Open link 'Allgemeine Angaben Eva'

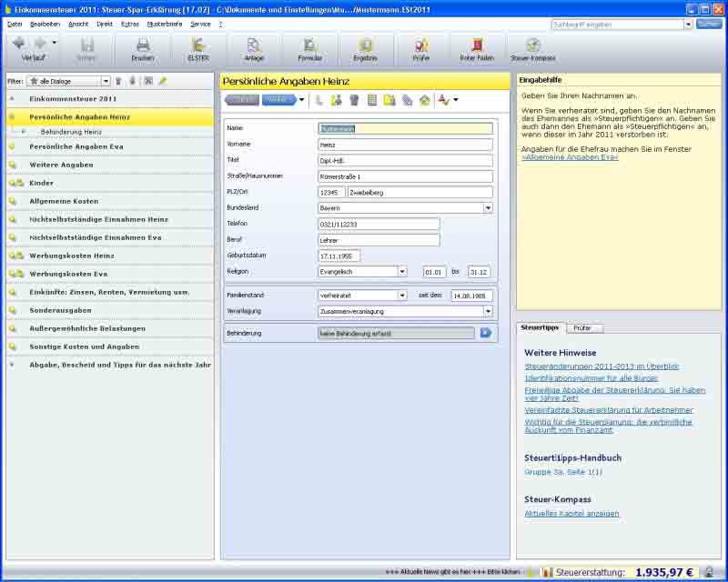click(570, 157)
